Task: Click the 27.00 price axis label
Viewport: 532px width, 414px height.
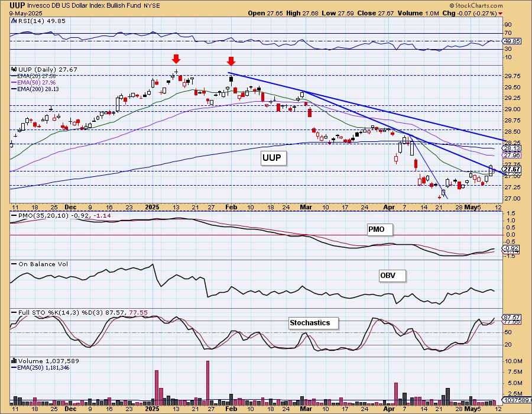Action: (x=512, y=199)
